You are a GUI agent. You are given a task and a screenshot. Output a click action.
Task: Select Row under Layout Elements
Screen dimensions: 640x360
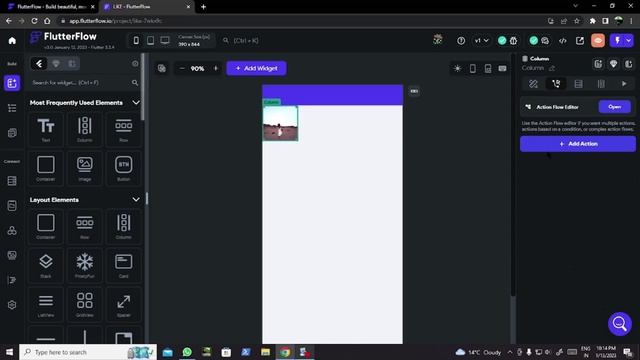coord(84,226)
